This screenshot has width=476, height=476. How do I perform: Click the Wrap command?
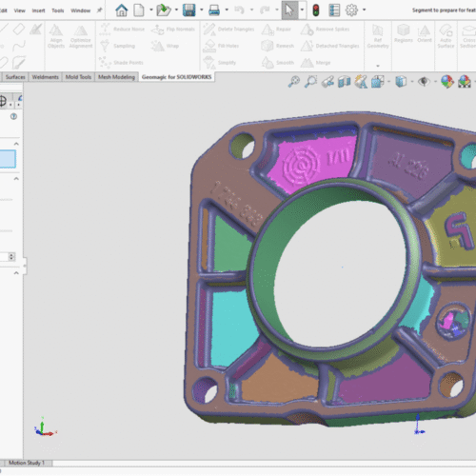165,46
